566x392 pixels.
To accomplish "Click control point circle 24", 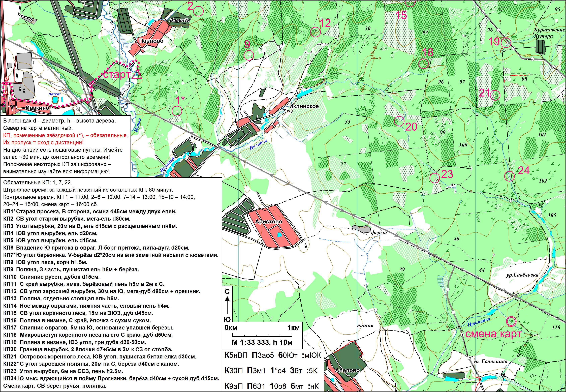I will click(509, 176).
